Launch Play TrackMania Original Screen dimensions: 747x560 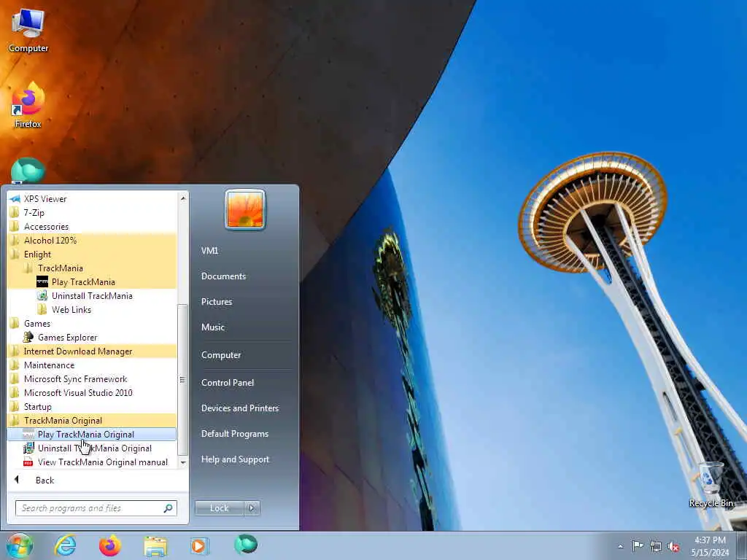(x=93, y=435)
